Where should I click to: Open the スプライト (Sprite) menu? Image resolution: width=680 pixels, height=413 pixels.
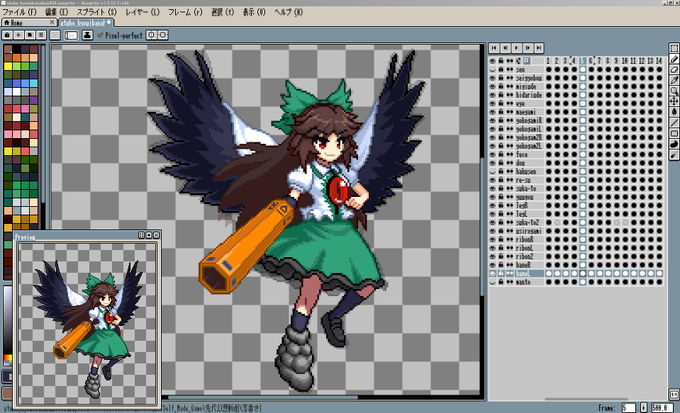coord(96,12)
